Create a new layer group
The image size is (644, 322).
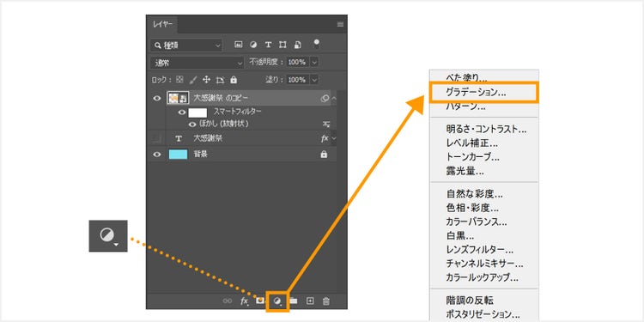(294, 301)
